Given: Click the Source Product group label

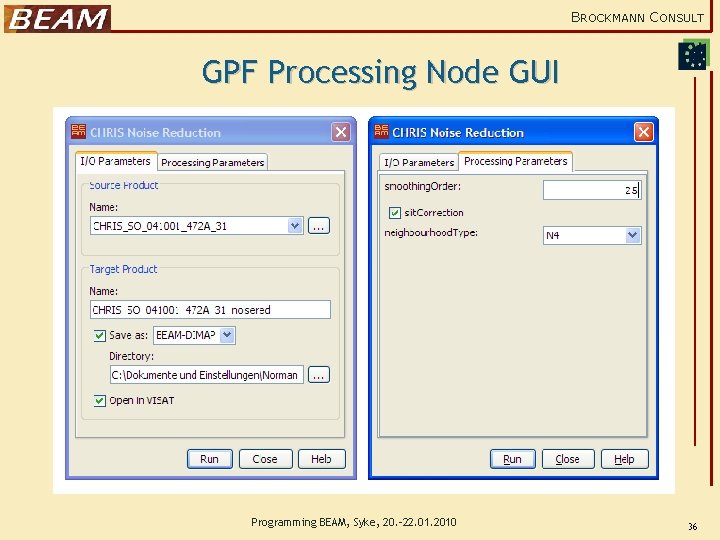Looking at the screenshot, I should (124, 185).
